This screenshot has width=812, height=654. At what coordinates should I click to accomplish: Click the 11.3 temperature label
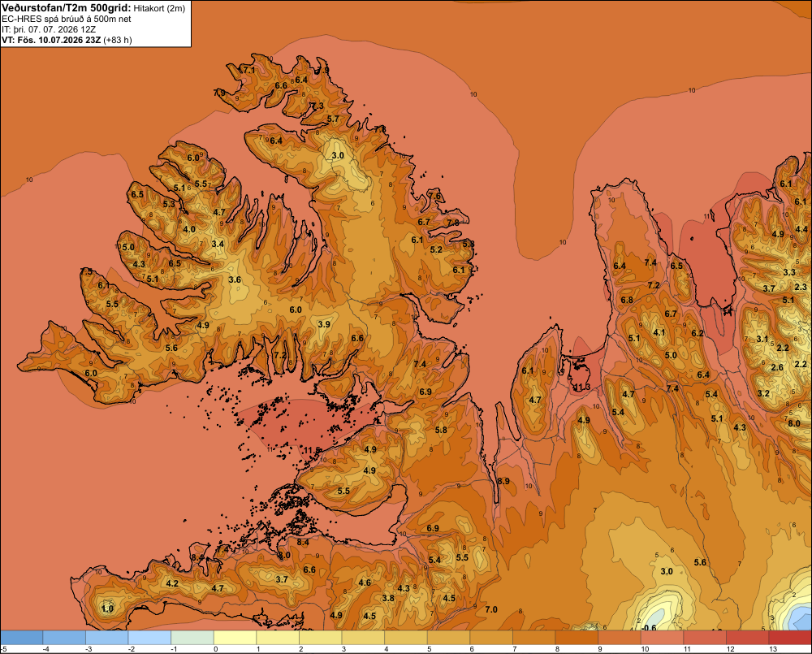click(582, 387)
